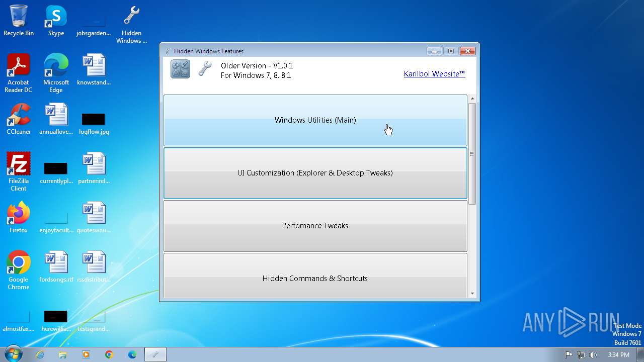Select the annuallove Word document
The height and width of the screenshot is (362, 644).
coord(56,119)
